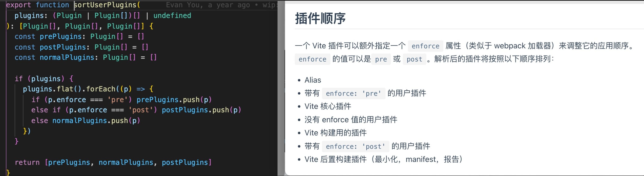This screenshot has width=644, height=176.
Task: Click the Alias list item
Action: [313, 80]
